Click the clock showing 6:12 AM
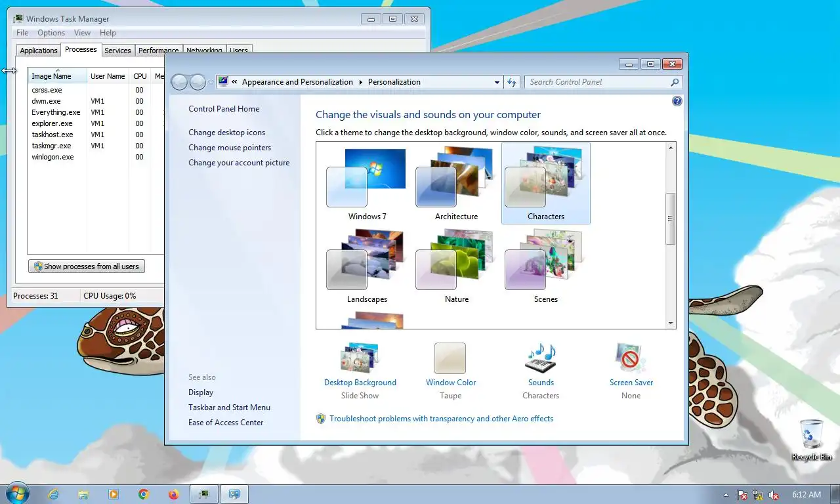 coord(807,495)
